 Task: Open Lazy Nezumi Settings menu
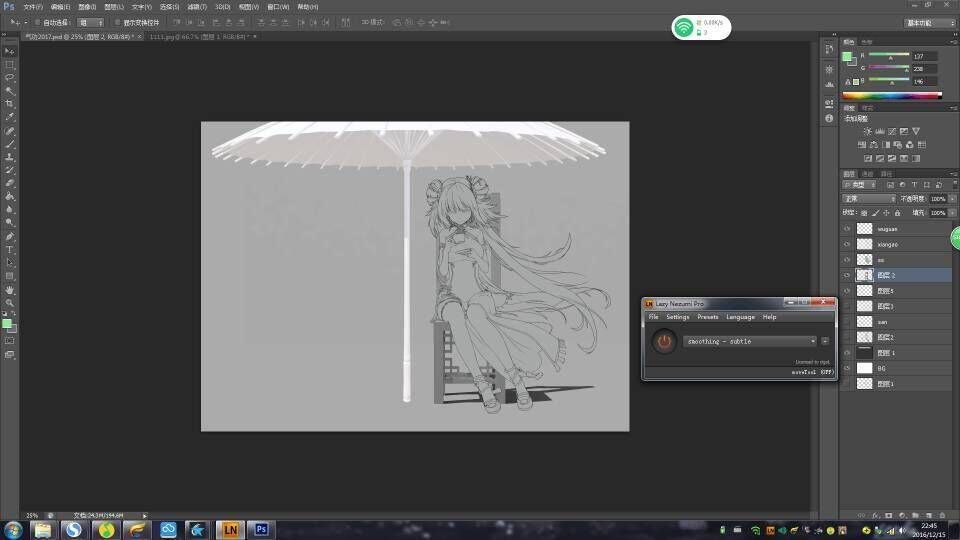coord(677,317)
